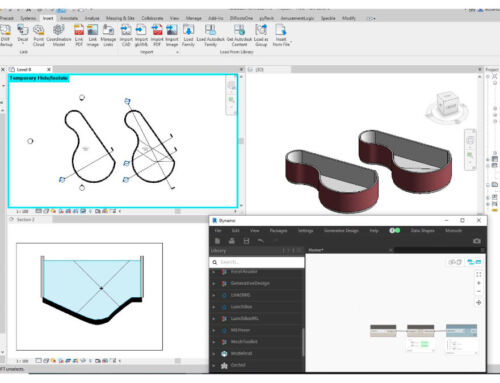The width and height of the screenshot is (500, 383).
Task: Toggle the green notification switch in Dynamo menu
Action: (x=395, y=230)
